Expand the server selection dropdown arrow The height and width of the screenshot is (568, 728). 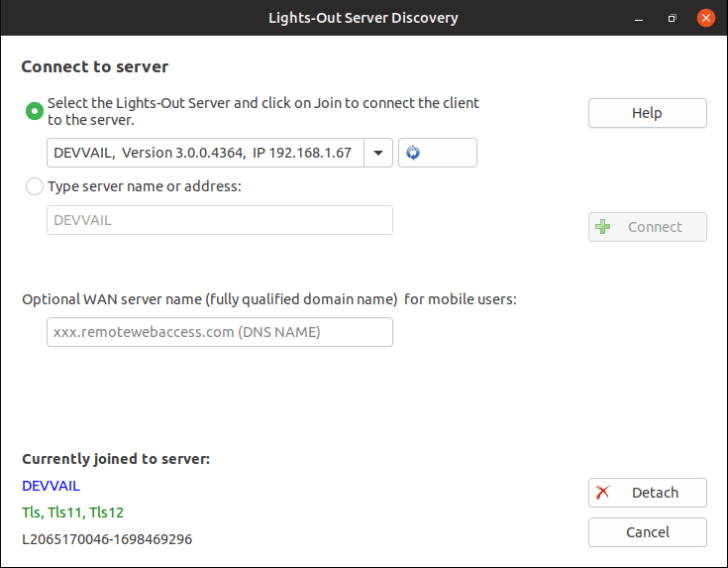378,153
